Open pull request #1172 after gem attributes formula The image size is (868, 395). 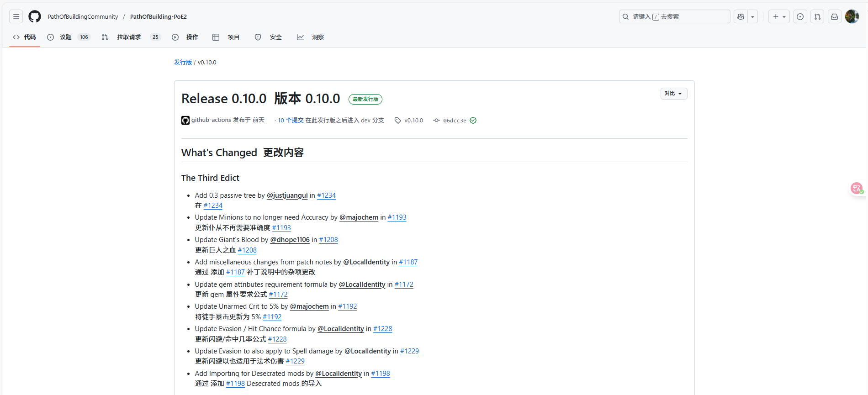coord(404,284)
